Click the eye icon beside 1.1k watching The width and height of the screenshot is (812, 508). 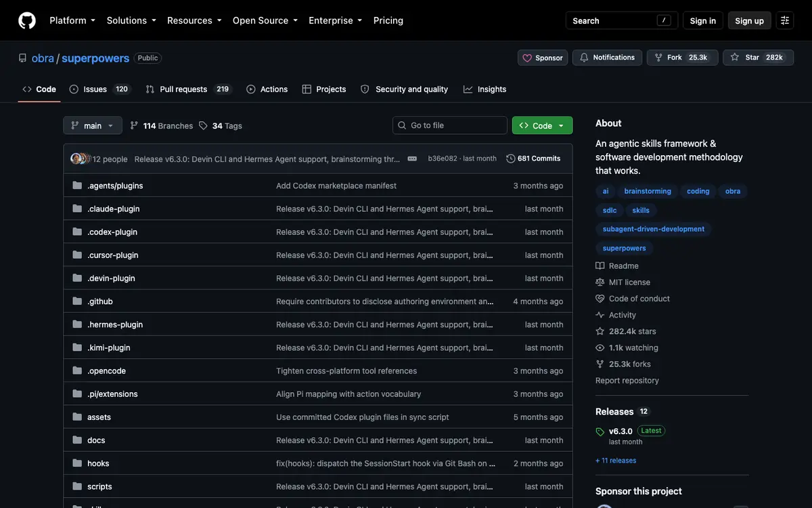click(600, 347)
